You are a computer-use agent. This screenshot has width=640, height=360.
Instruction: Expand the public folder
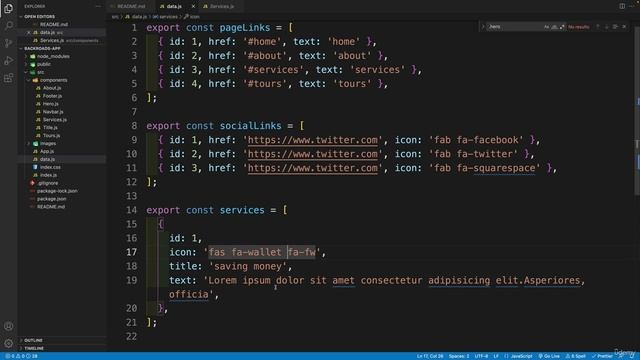point(44,64)
